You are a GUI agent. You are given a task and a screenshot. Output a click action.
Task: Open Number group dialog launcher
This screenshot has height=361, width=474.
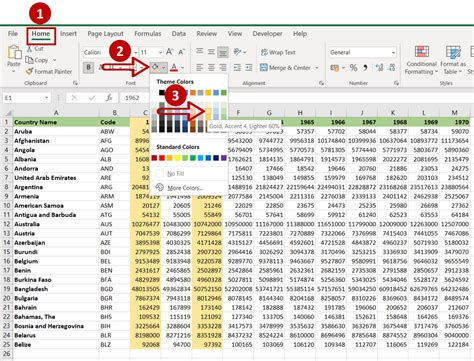pos(396,83)
